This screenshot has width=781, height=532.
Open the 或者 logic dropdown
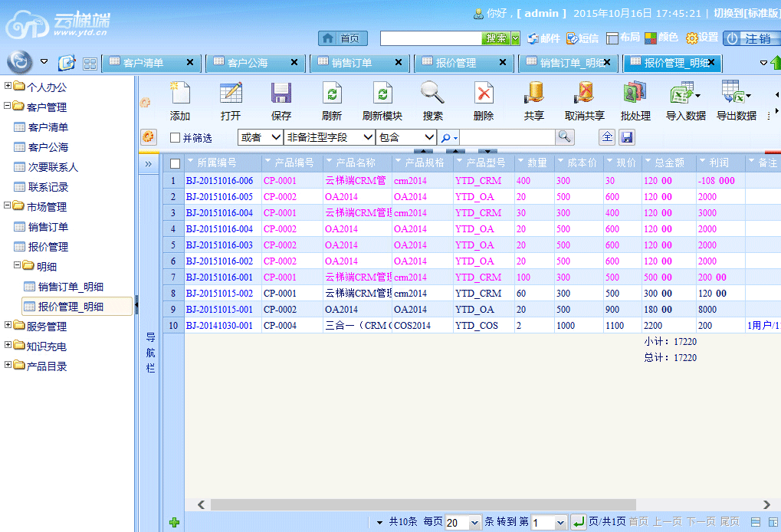pyautogui.click(x=261, y=137)
